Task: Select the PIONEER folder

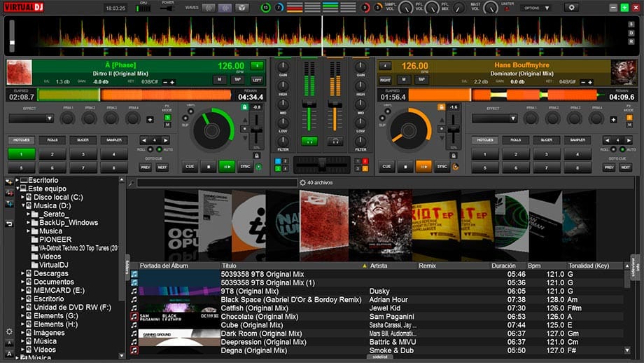Action: [51, 240]
